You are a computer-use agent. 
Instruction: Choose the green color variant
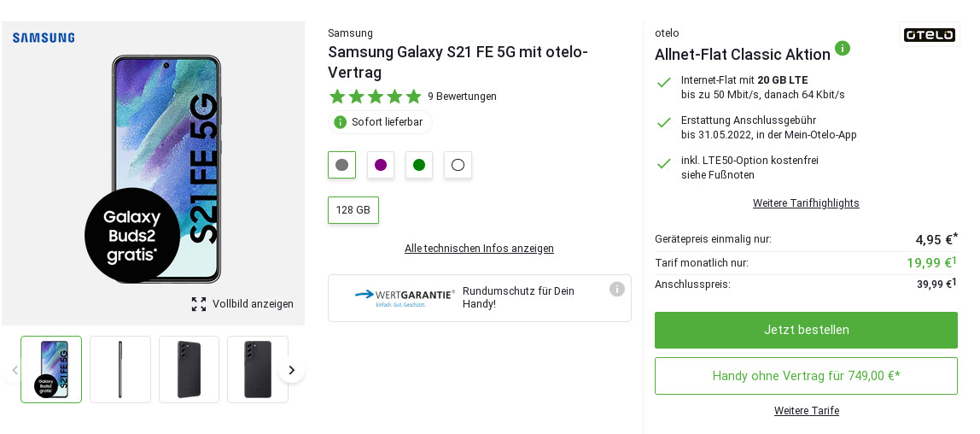click(419, 165)
